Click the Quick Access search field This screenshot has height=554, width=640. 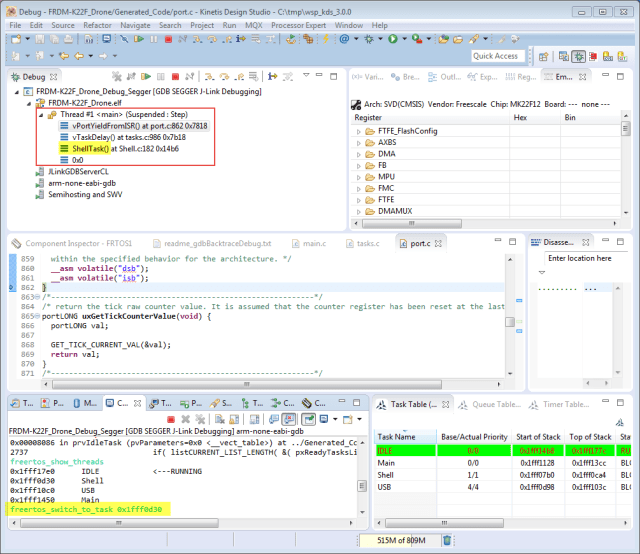coord(495,56)
